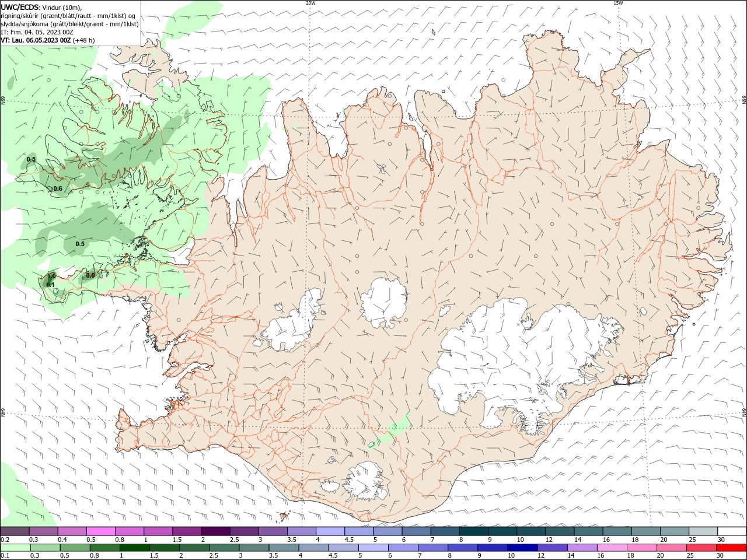The width and height of the screenshot is (747, 560).
Task: Click the 30 label under the top bar
Action: coord(721,540)
